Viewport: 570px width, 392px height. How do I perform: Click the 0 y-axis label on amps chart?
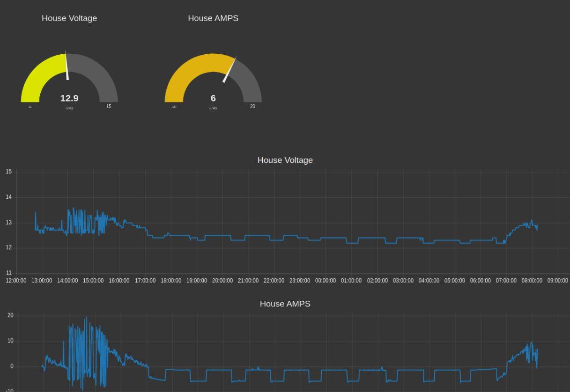coord(12,366)
